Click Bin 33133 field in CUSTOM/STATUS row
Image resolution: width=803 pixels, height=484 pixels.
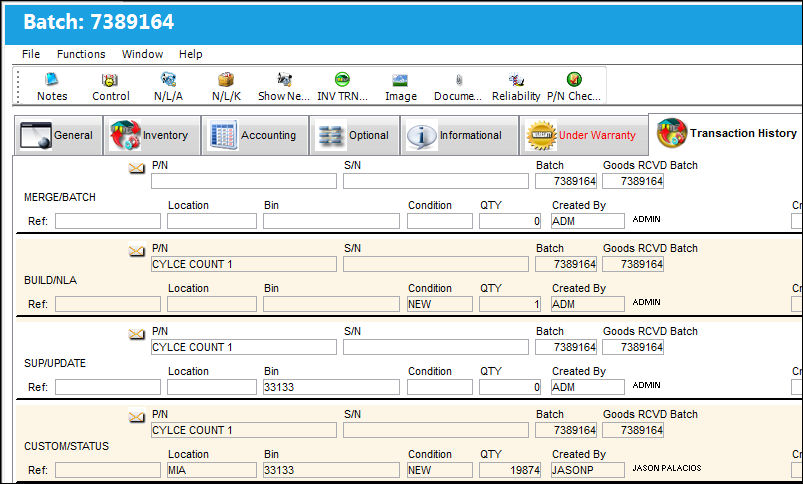[331, 470]
